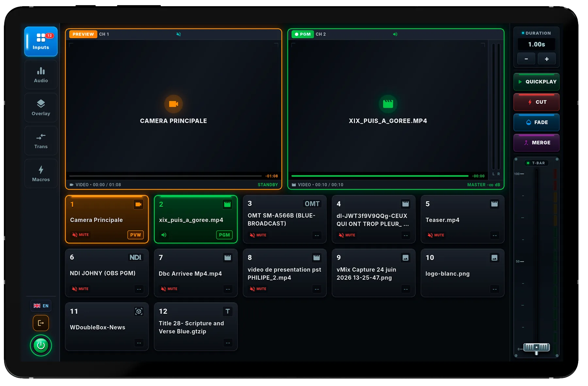Click the MERGE transition button
The width and height of the screenshot is (588, 386).
tap(536, 143)
